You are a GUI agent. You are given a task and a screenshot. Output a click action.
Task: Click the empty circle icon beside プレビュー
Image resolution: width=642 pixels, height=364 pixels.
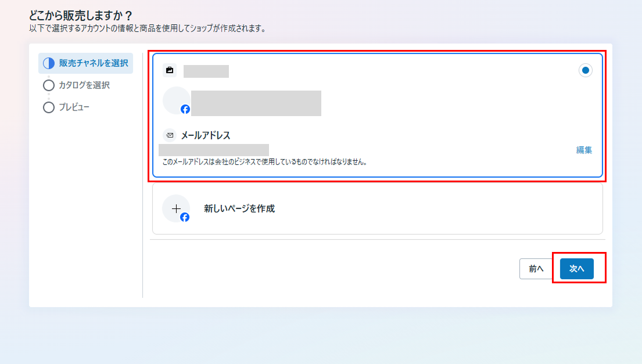(x=49, y=107)
